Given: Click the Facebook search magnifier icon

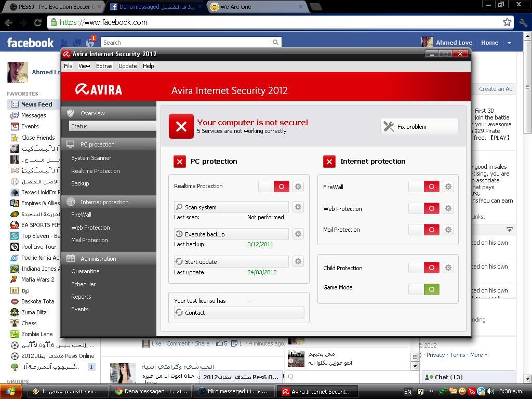Looking at the screenshot, I should coord(275,43).
